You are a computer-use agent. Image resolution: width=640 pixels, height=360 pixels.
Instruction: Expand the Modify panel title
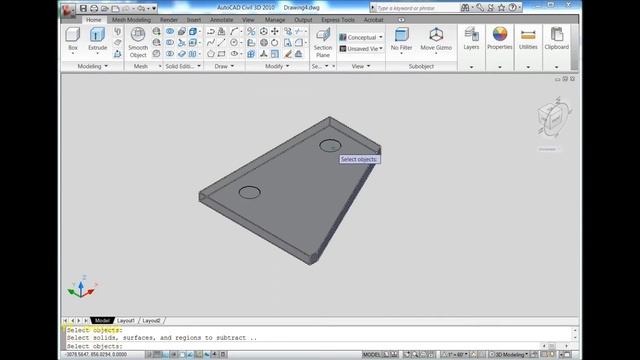point(277,66)
